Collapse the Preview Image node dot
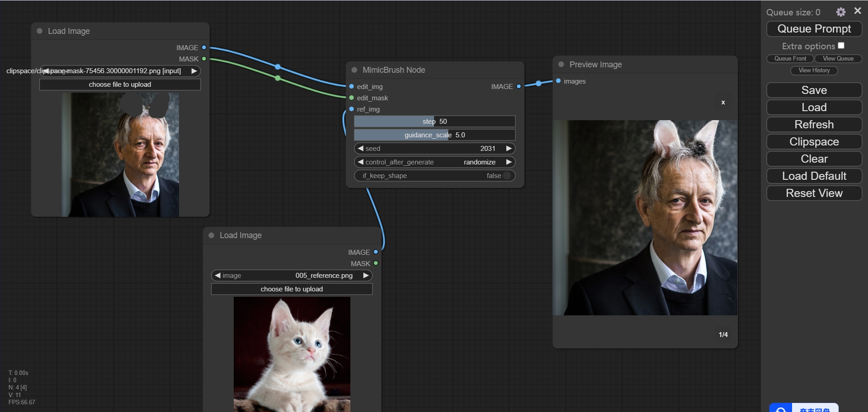The width and height of the screenshot is (868, 412). coord(561,65)
